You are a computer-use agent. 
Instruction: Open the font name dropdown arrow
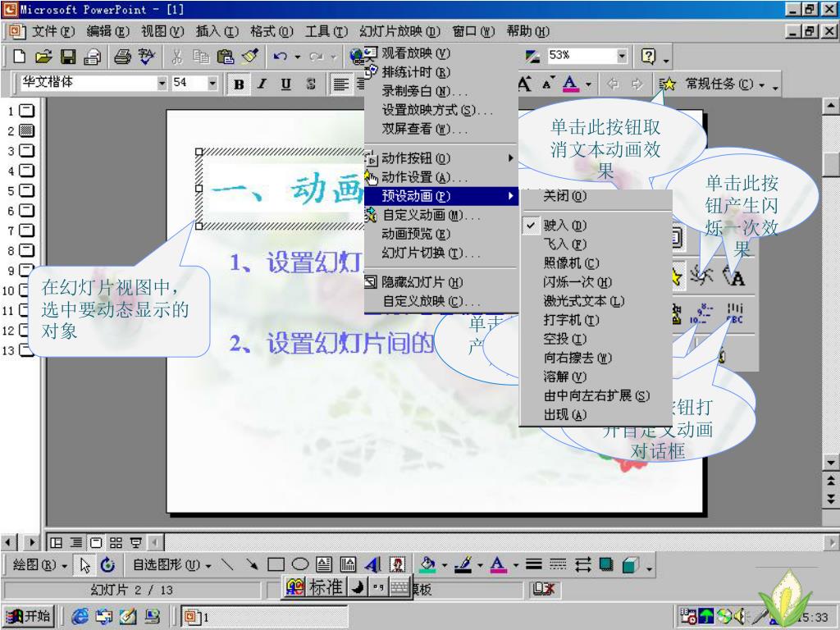[x=162, y=83]
